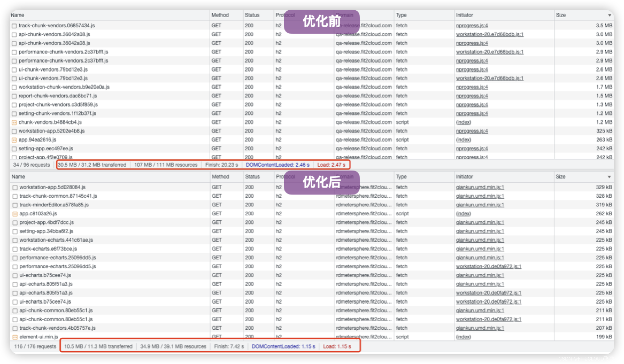Screen dimensions: 624x364
Task: Sort top table by Type column
Action: 401,15
